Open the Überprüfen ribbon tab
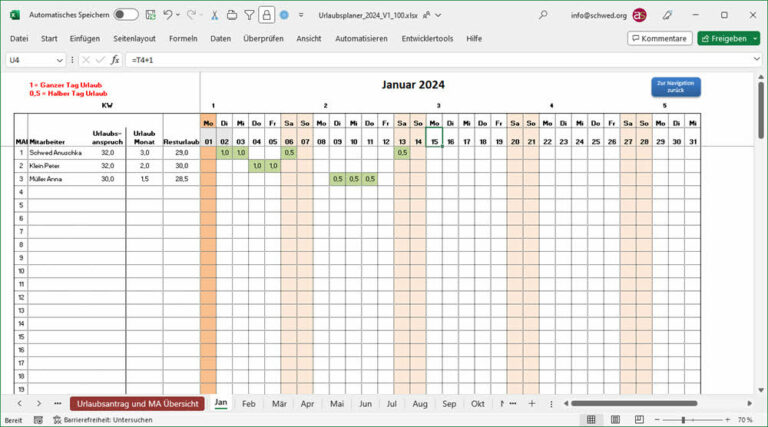This screenshot has height=427, width=768. pos(264,38)
